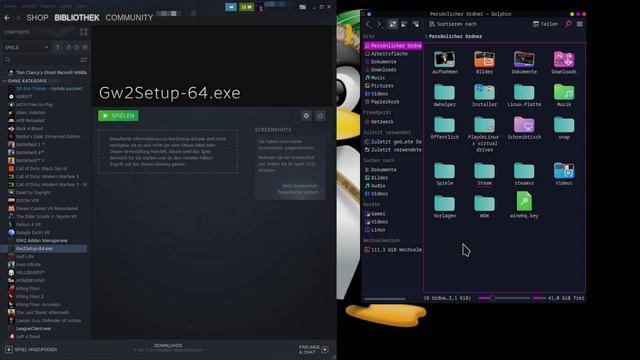Switch Dolphin to details tree view

click(416, 24)
